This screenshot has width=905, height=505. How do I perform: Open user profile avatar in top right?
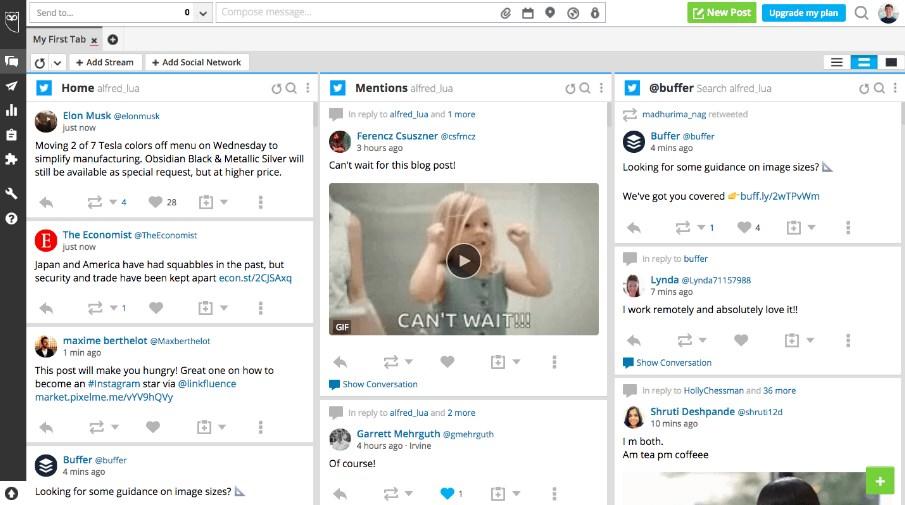pyautogui.click(x=888, y=13)
